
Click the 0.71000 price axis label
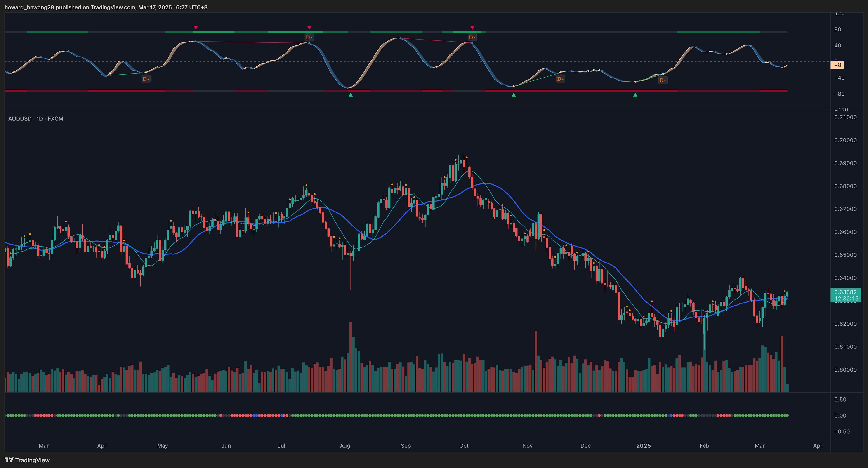(845, 117)
